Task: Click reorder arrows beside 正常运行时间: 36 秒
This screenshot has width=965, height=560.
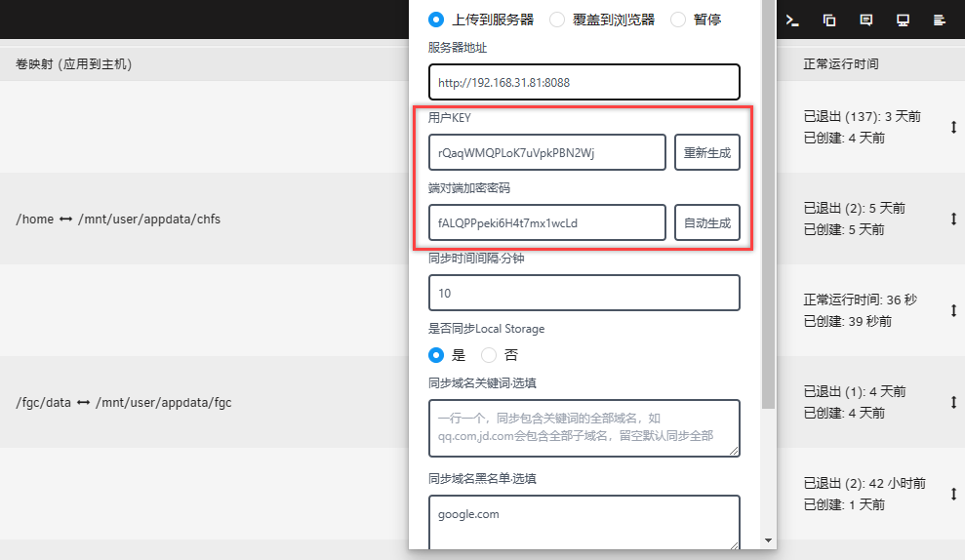Action: [953, 311]
